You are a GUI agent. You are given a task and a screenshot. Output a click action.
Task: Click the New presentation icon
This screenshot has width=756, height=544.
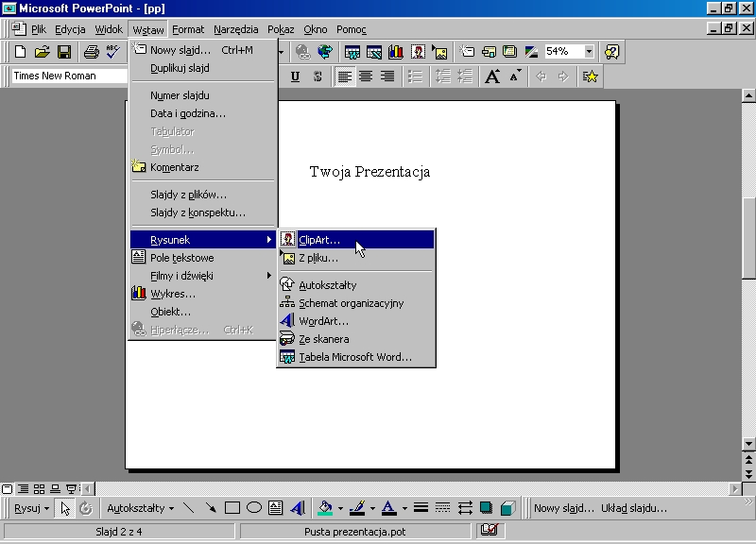tap(20, 52)
